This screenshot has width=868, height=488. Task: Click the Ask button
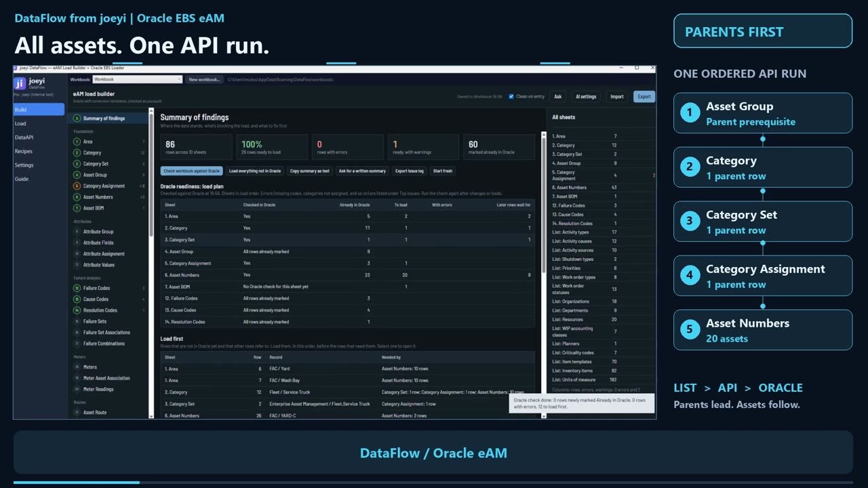click(x=557, y=96)
